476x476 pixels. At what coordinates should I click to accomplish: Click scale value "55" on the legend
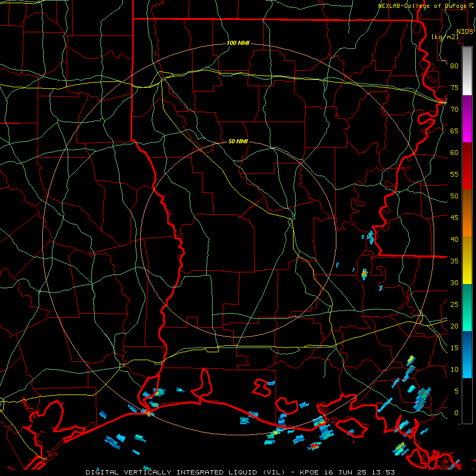(454, 175)
